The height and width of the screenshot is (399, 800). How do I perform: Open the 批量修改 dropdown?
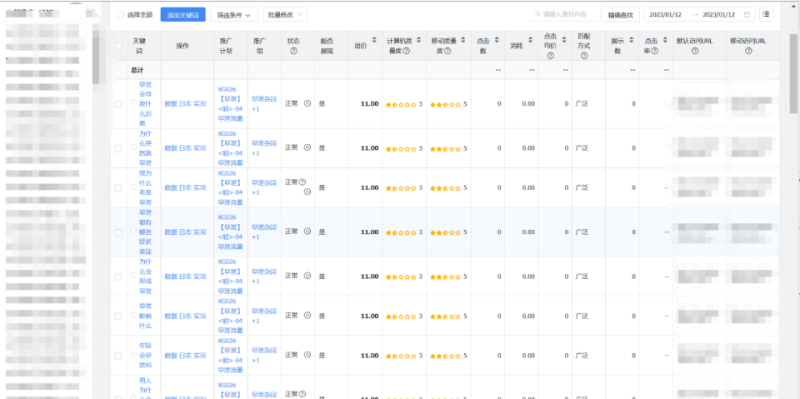(x=285, y=15)
